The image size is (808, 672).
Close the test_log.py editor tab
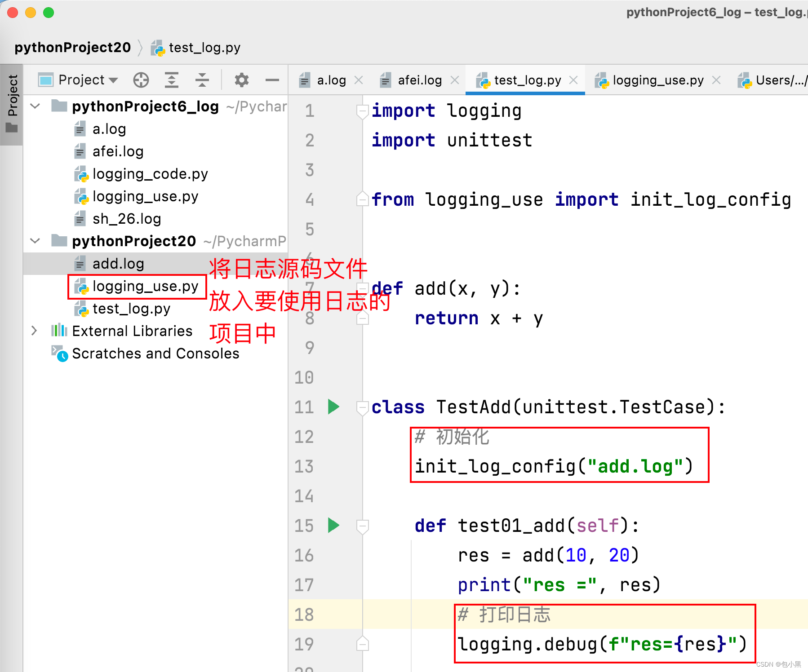pyautogui.click(x=573, y=80)
